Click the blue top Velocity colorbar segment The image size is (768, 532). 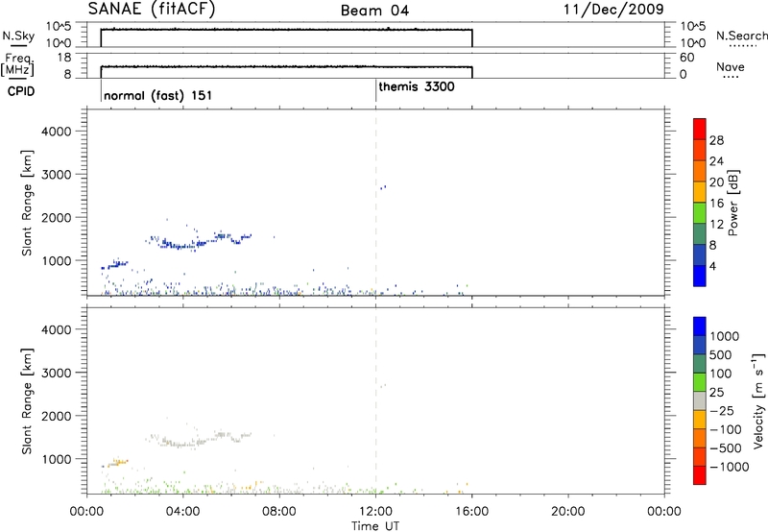point(700,326)
